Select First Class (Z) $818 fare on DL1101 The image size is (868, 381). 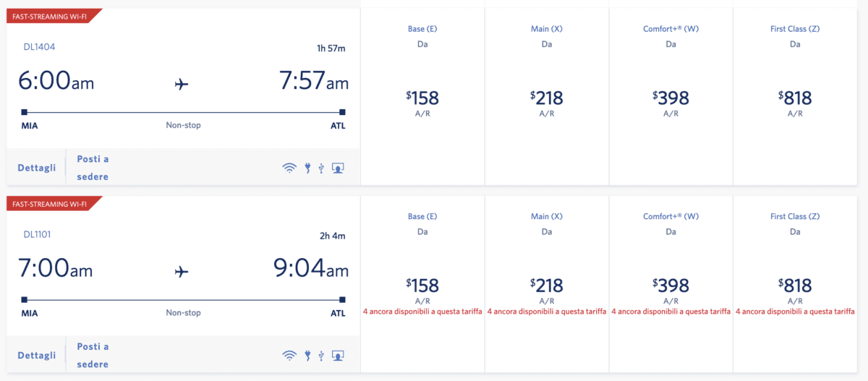(x=795, y=283)
